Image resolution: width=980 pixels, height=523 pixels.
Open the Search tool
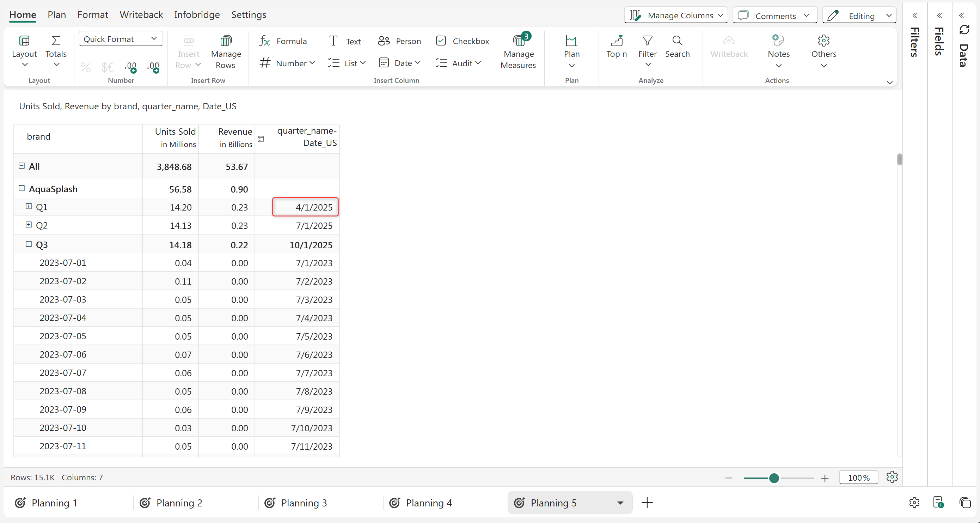point(677,47)
